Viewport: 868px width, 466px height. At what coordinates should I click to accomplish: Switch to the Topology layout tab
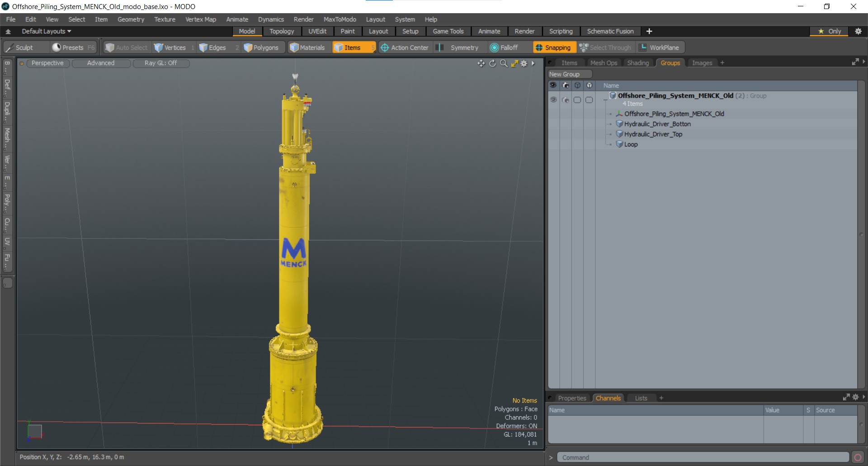(x=282, y=31)
